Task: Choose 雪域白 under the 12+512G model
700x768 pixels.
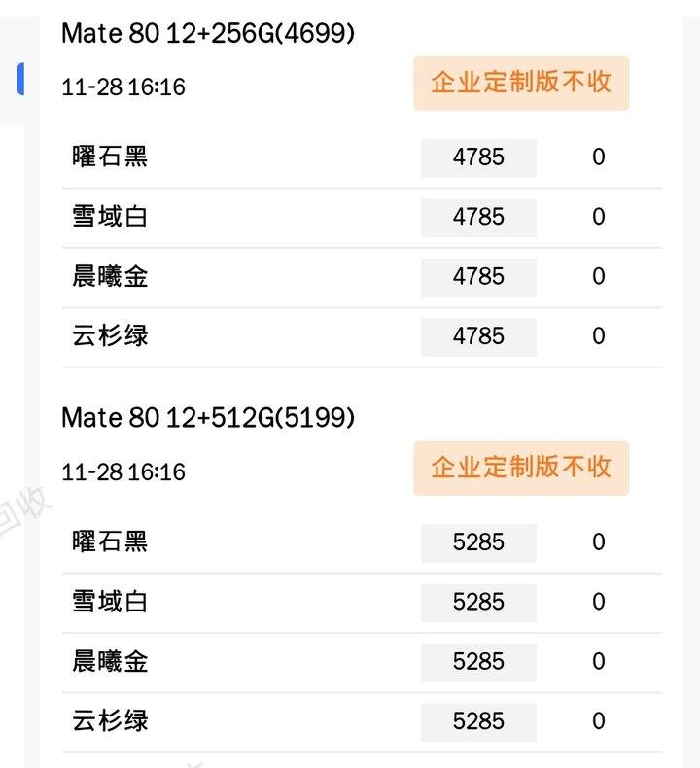Action: coord(110,602)
